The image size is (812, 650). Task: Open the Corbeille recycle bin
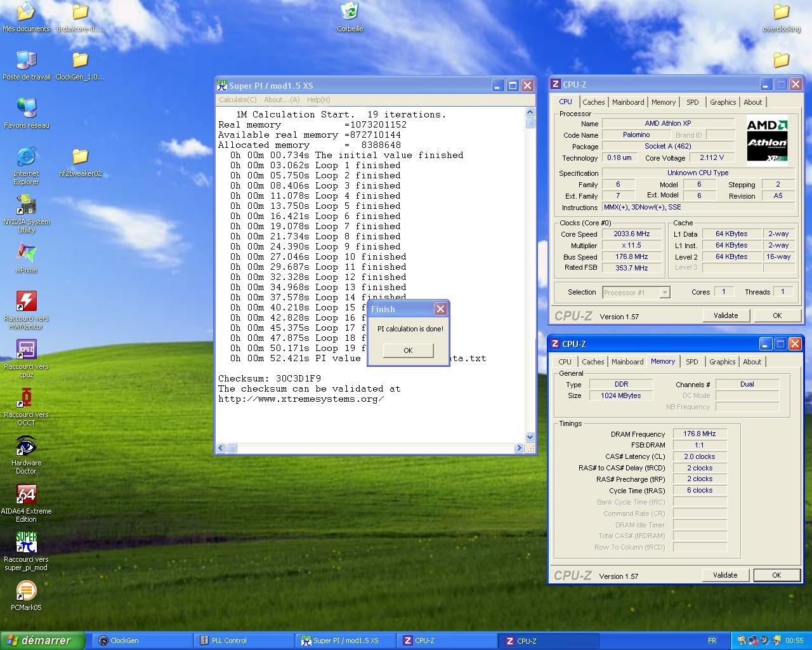pyautogui.click(x=350, y=17)
